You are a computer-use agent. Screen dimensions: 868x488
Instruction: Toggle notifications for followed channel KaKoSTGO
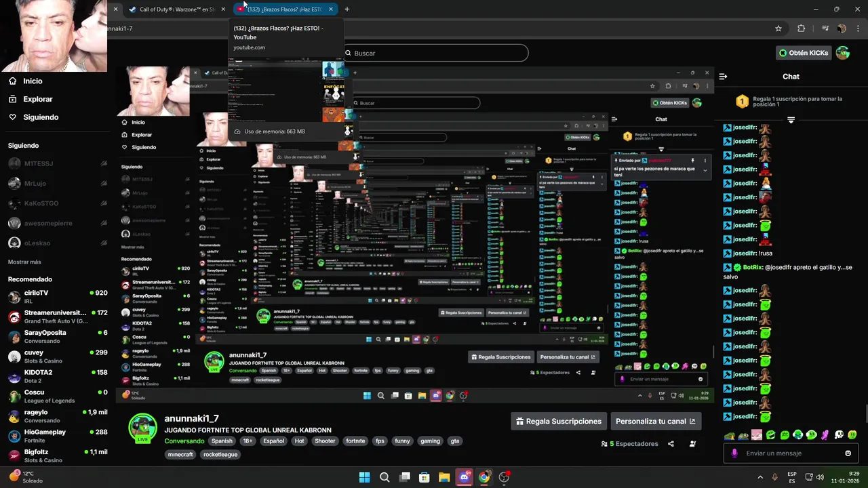104,203
